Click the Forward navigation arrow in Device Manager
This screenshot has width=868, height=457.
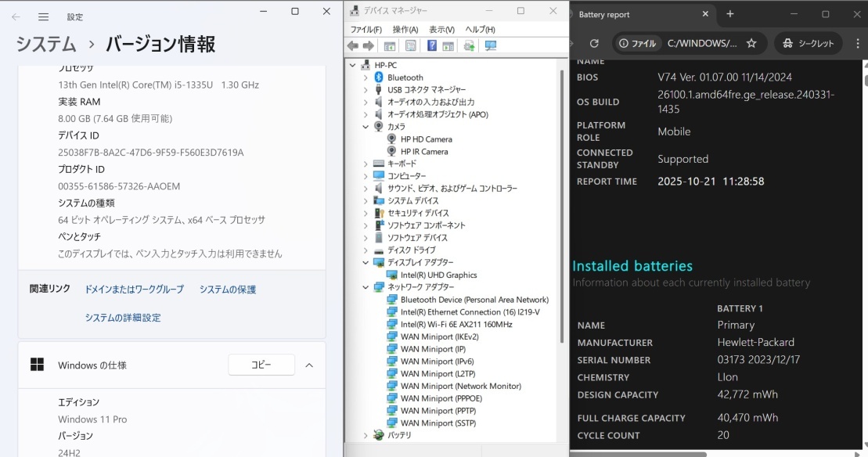pos(368,45)
